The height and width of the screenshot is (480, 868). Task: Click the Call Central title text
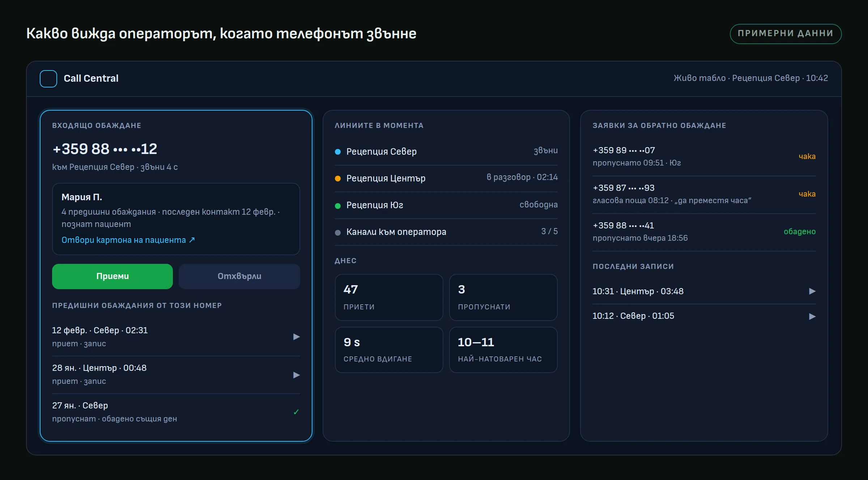pyautogui.click(x=91, y=78)
